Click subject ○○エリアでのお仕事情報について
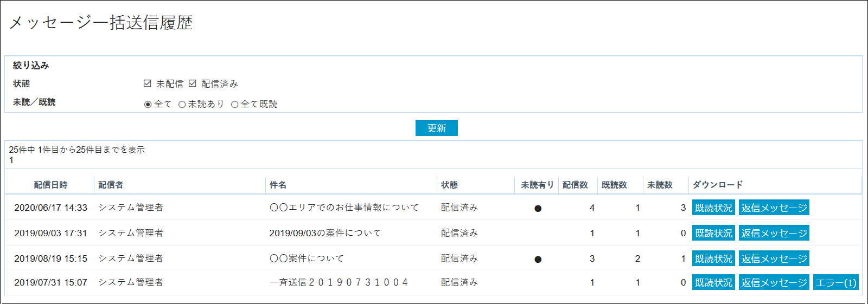The image size is (868, 304). (x=344, y=208)
